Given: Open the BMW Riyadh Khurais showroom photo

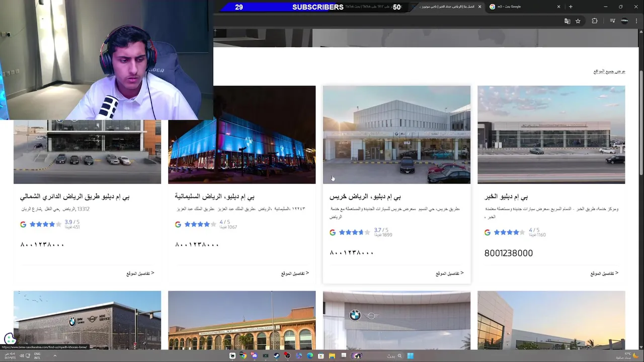Looking at the screenshot, I should point(396,135).
